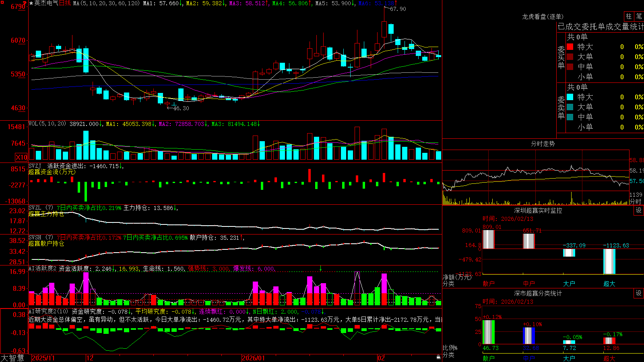The height and width of the screenshot is (362, 644).
Task: Click cyan swatch beside 特大 sell orders
Action: pyautogui.click(x=570, y=97)
